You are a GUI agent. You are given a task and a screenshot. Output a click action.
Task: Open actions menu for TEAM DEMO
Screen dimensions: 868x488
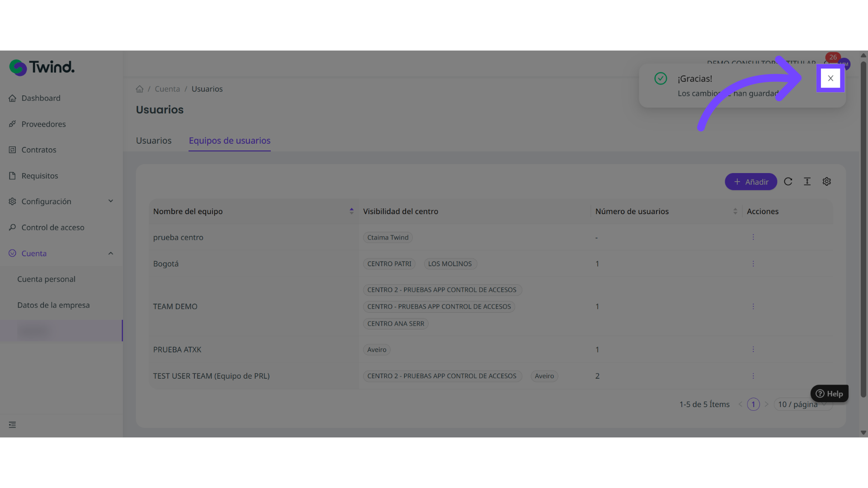pyautogui.click(x=753, y=306)
